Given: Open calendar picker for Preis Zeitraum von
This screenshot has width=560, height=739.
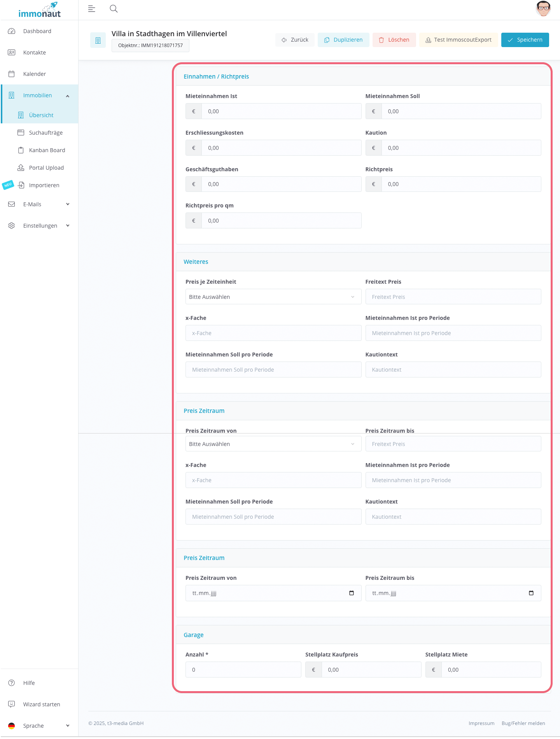Looking at the screenshot, I should coord(352,593).
